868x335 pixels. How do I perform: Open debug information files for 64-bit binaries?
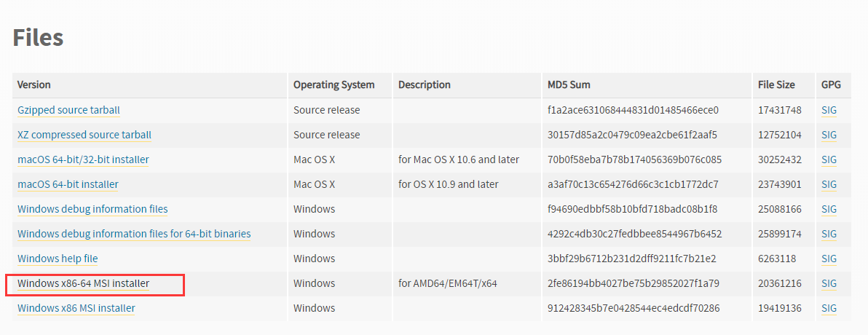pyautogui.click(x=134, y=234)
